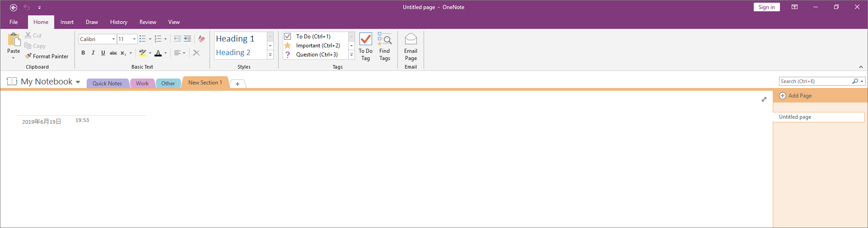The image size is (868, 228).
Task: Open Find Tags
Action: pos(384,40)
